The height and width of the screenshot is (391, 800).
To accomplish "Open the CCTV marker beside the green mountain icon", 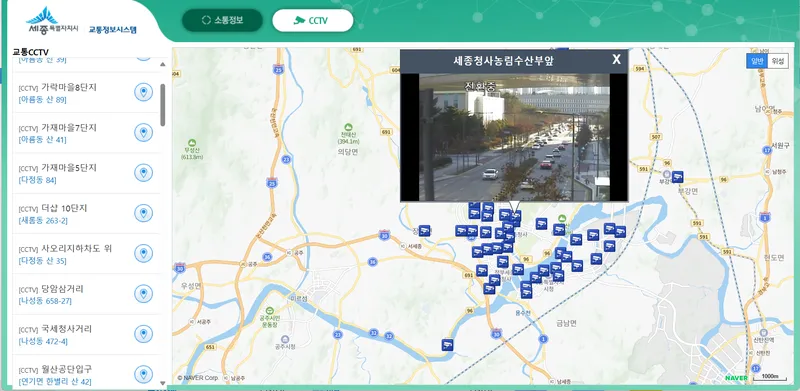I will (559, 230).
